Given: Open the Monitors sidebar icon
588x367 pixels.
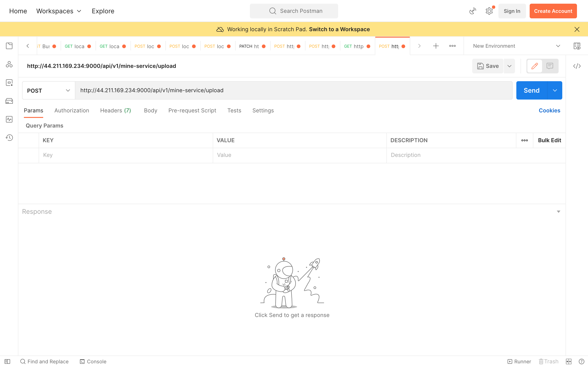Looking at the screenshot, I should (x=9, y=119).
